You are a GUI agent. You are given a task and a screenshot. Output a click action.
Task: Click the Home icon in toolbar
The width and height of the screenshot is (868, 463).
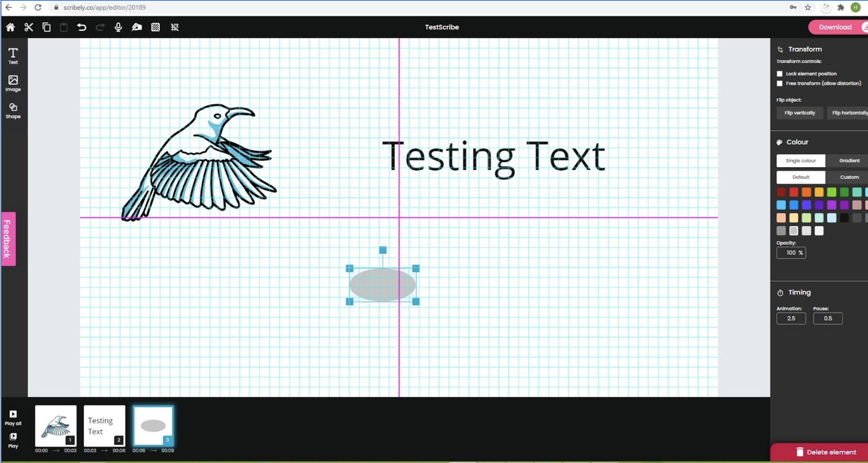[x=10, y=27]
